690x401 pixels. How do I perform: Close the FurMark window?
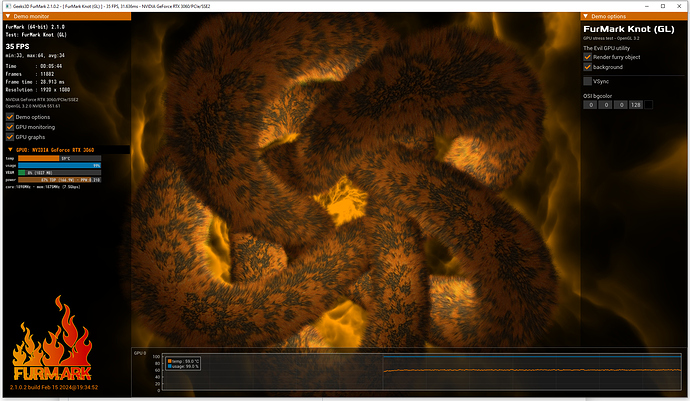pos(679,6)
